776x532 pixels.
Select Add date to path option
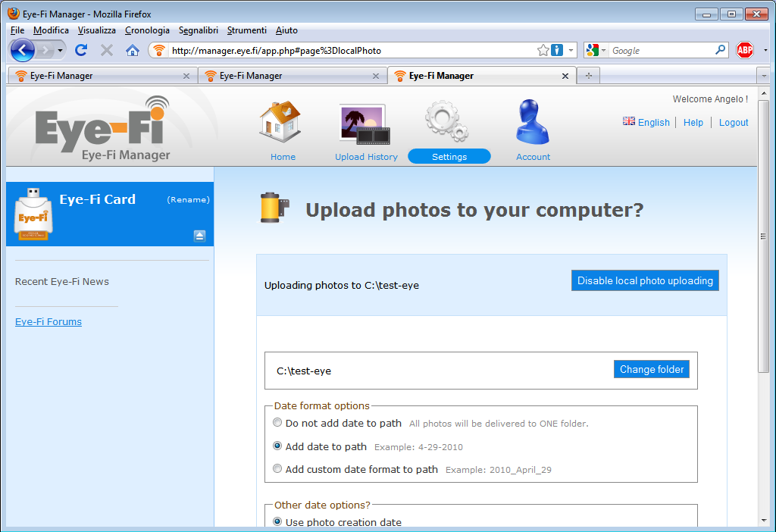point(277,446)
